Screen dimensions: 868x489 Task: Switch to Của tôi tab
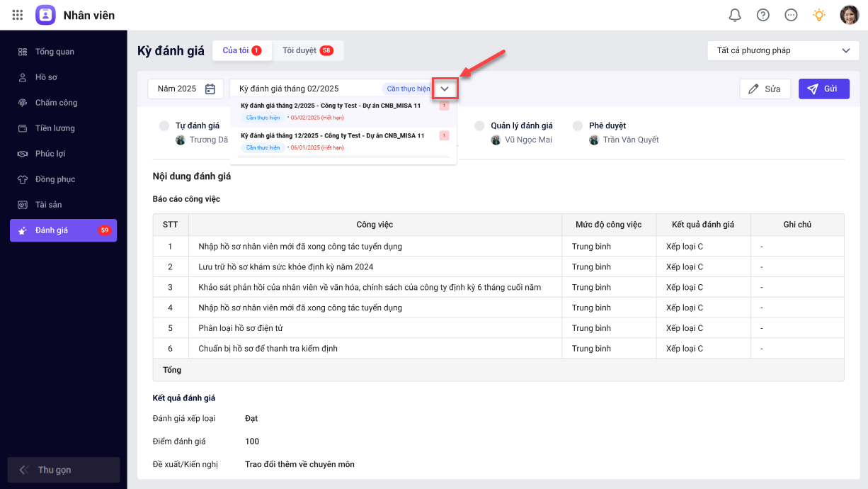[242, 50]
